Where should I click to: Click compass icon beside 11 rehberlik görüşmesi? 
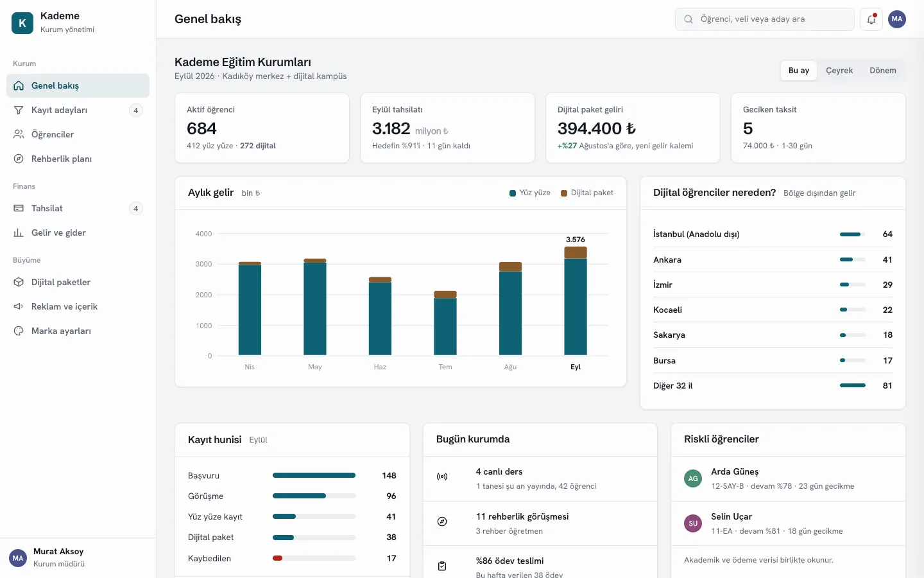442,521
